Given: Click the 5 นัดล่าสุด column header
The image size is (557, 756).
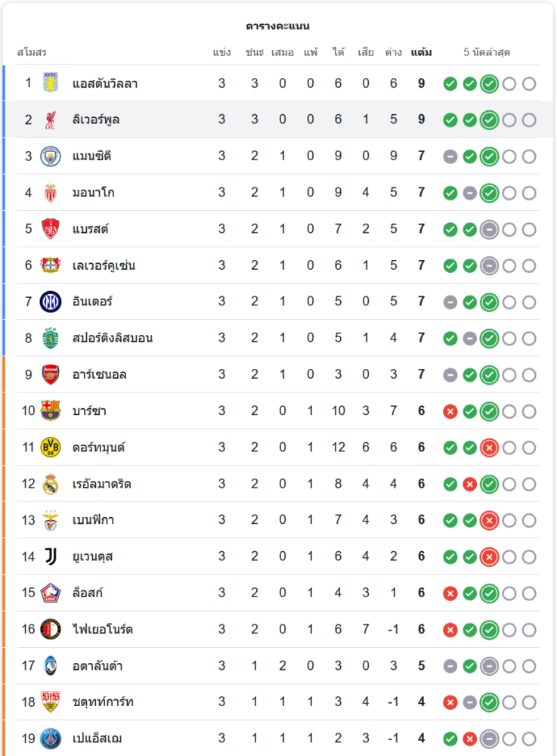Looking at the screenshot, I should pos(487,53).
